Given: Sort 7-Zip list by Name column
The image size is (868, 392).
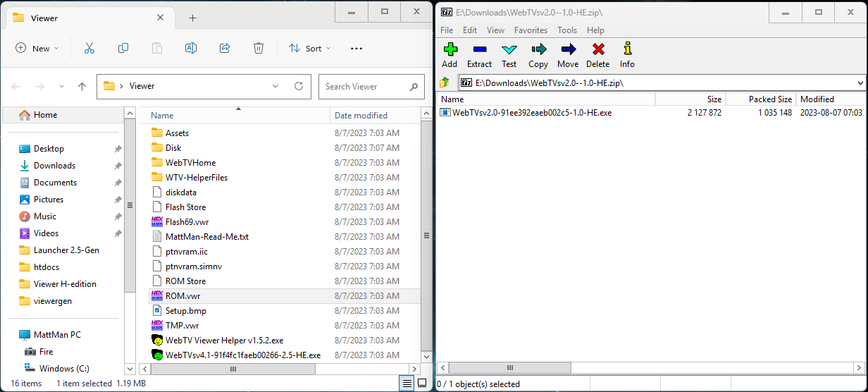Looking at the screenshot, I should [546, 99].
